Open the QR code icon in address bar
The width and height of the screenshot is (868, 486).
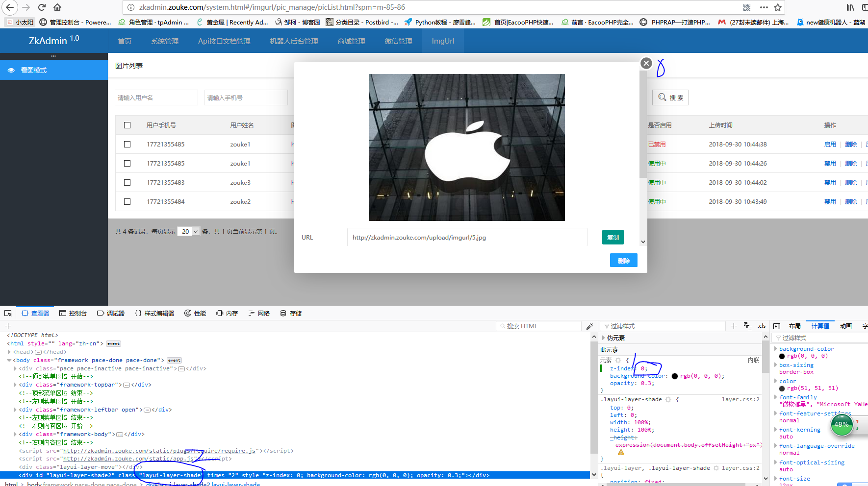[747, 7]
